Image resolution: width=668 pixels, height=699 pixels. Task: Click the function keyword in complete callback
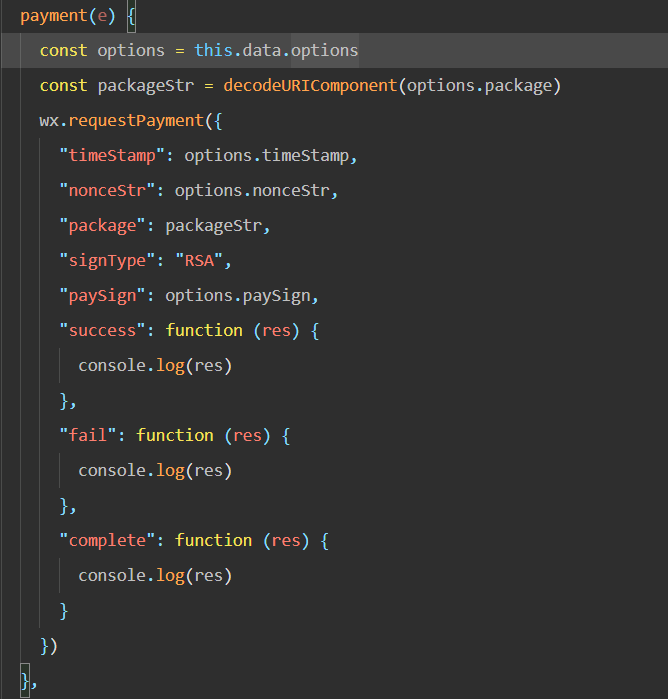tap(213, 541)
